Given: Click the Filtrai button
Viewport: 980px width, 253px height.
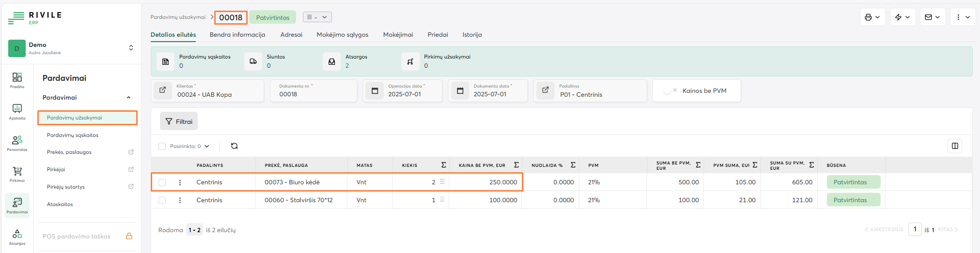Looking at the screenshot, I should [179, 121].
